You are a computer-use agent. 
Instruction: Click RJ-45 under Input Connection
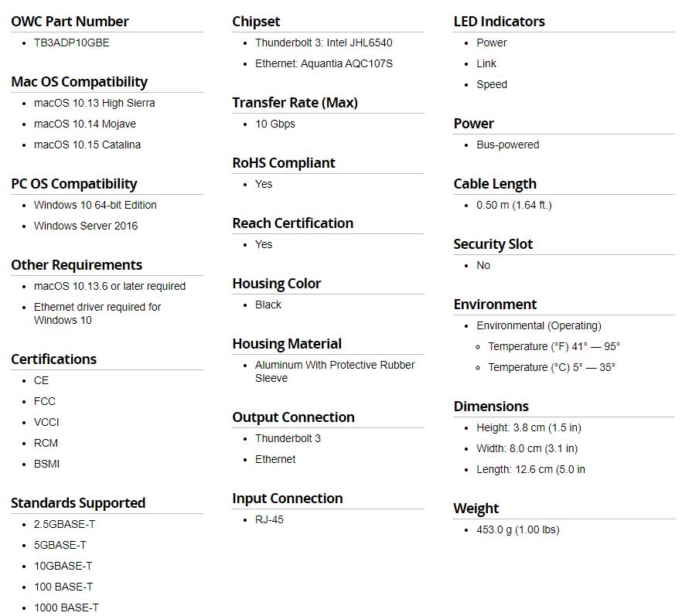point(269,520)
